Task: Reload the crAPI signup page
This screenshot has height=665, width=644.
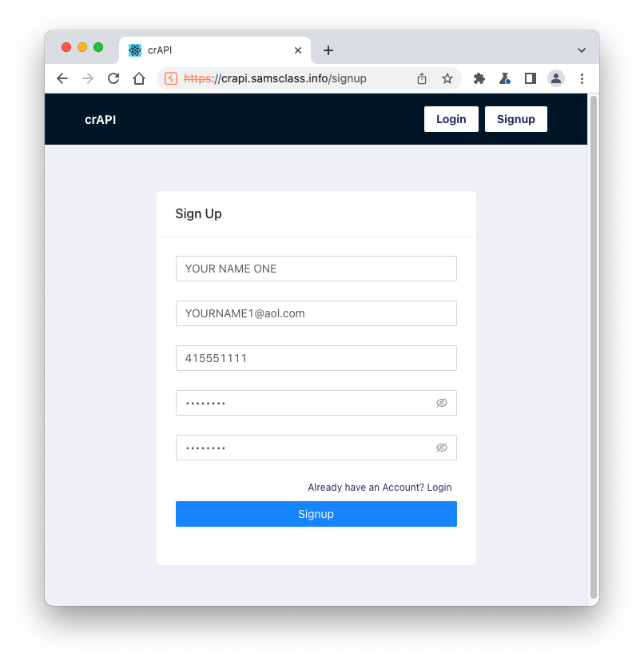Action: click(x=113, y=78)
